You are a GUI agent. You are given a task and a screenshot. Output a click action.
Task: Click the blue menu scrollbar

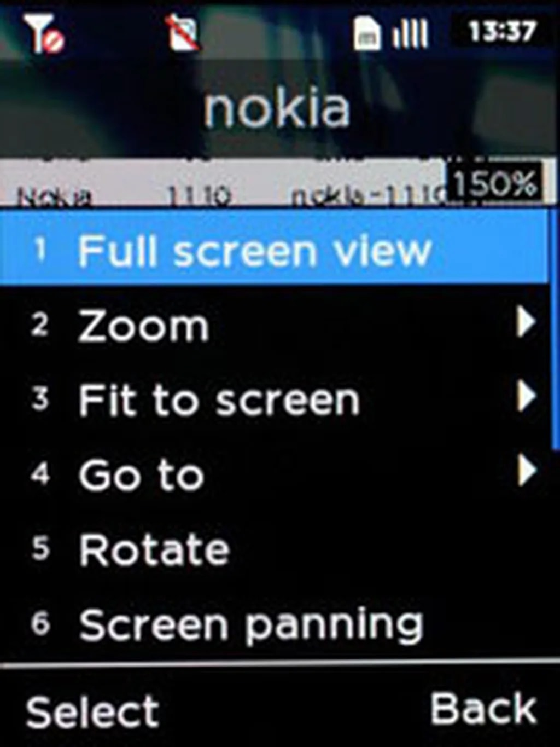point(553,328)
